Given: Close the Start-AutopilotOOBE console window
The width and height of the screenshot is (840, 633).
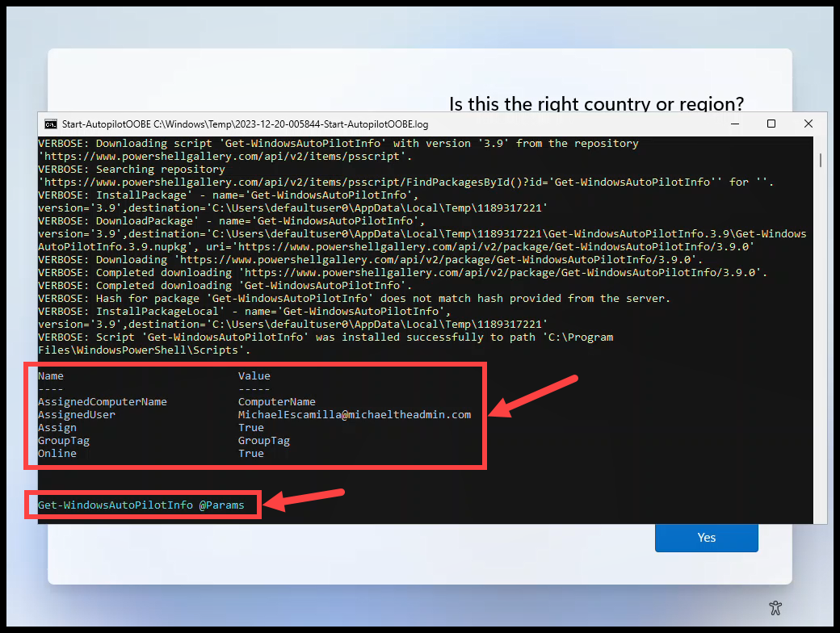Looking at the screenshot, I should (x=808, y=124).
